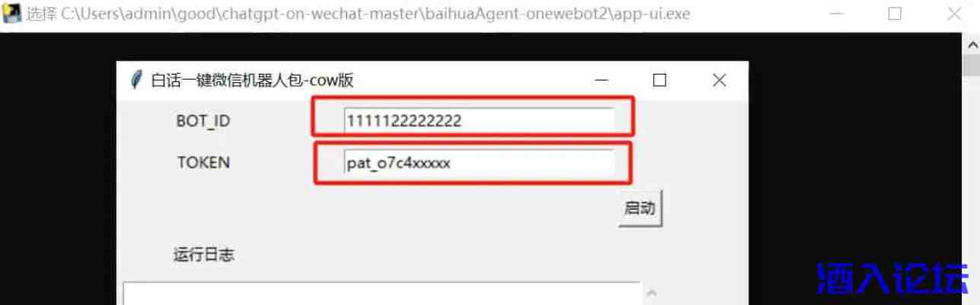
Task: Click the TOKEN label
Action: [x=203, y=162]
